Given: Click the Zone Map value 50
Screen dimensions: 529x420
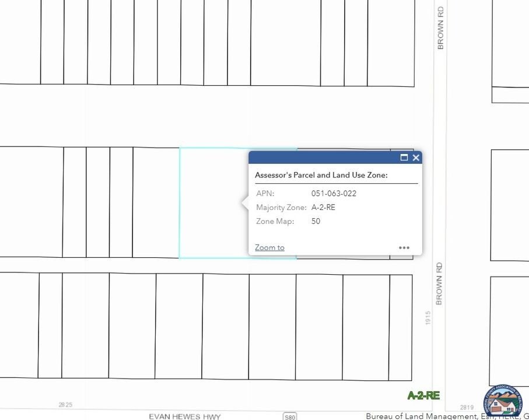Looking at the screenshot, I should coord(316,221).
